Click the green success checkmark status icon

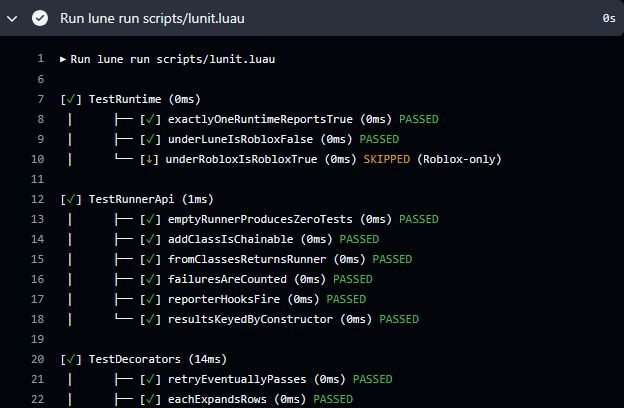(x=40, y=18)
